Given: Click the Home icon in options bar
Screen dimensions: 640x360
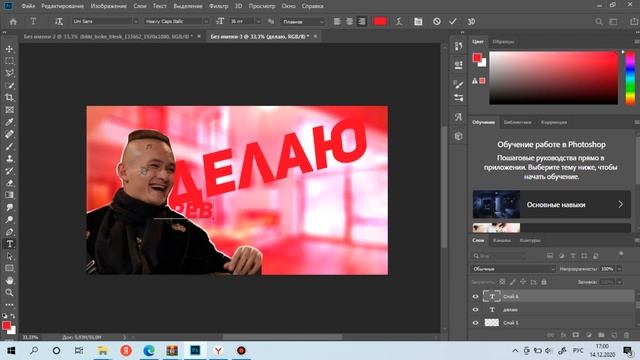Looking at the screenshot, I should point(13,22).
